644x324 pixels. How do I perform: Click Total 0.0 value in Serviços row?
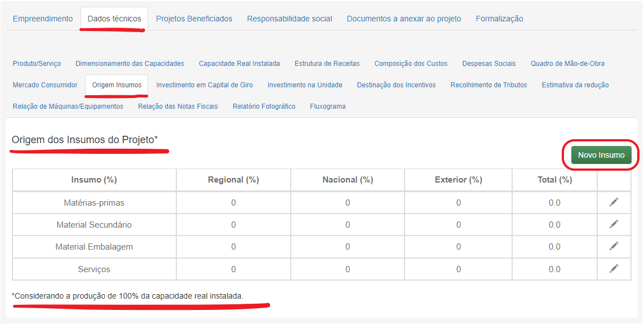[x=554, y=269]
